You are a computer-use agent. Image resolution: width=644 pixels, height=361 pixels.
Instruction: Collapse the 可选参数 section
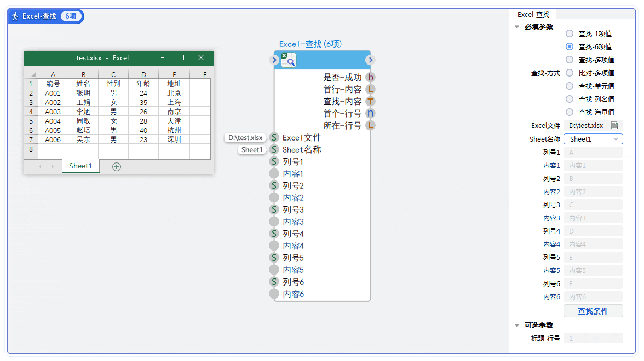(x=517, y=325)
